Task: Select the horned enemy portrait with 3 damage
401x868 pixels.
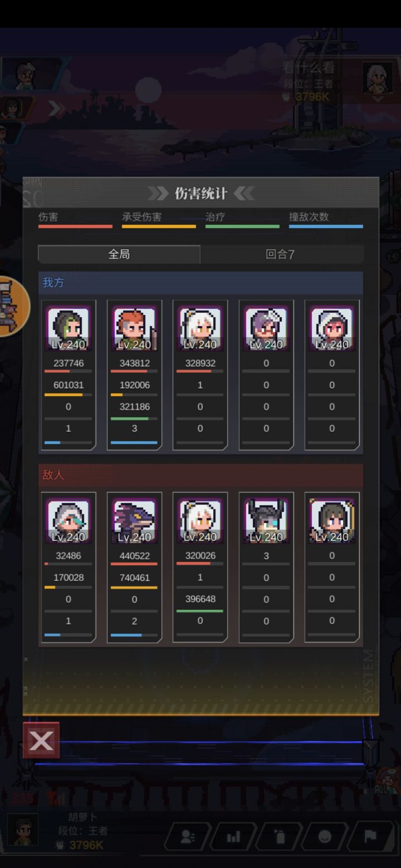Action: pos(266,521)
